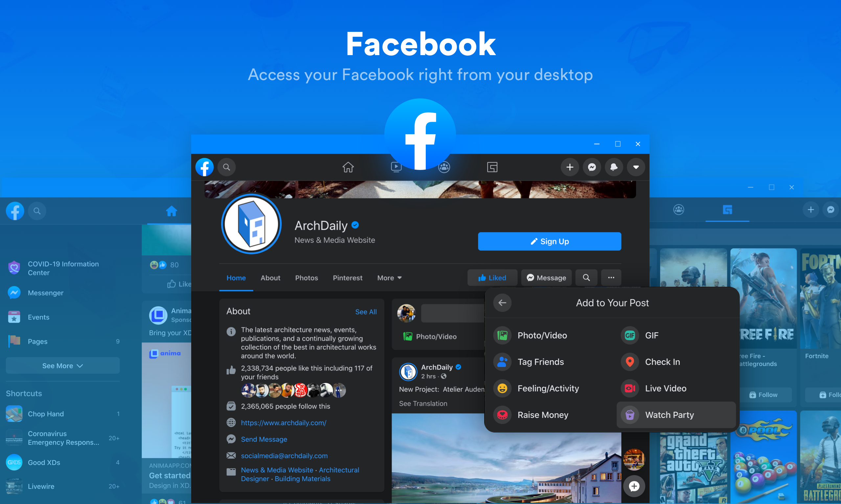Select the Home tab on ArchDaily page
This screenshot has width=841, height=504.
[x=236, y=277]
